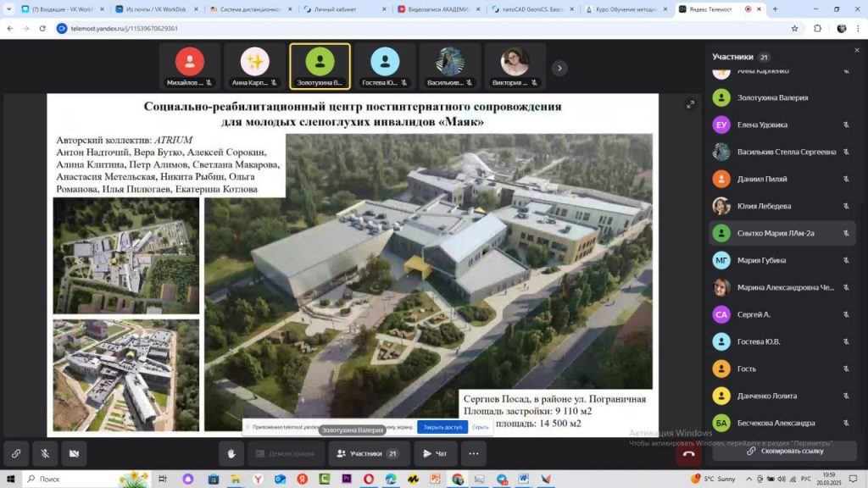
Task: Show next participants with the arrow chevron
Action: click(x=559, y=68)
